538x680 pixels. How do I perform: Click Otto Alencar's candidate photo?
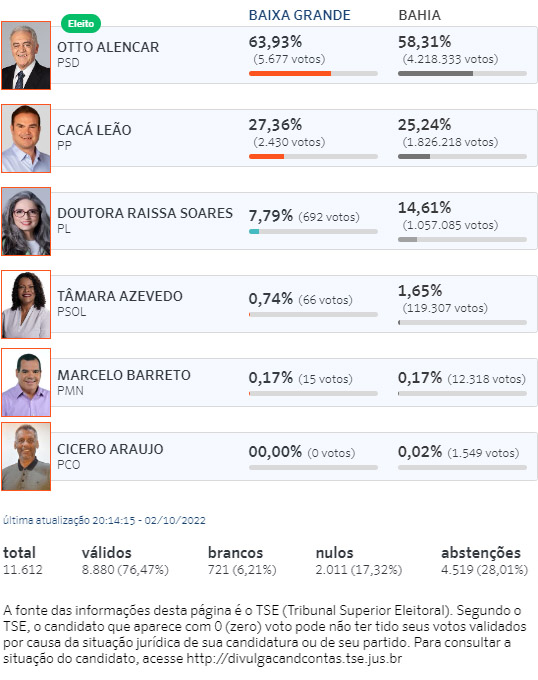tap(26, 56)
